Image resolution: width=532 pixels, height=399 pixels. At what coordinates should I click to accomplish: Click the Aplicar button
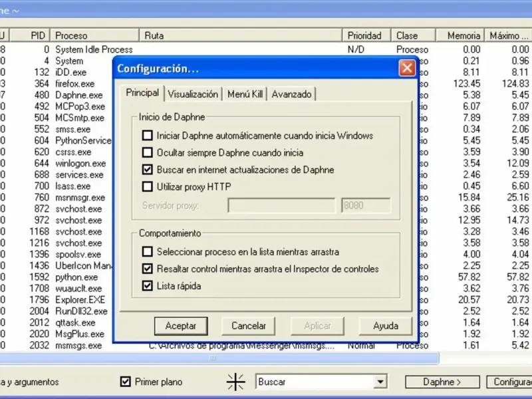click(317, 326)
